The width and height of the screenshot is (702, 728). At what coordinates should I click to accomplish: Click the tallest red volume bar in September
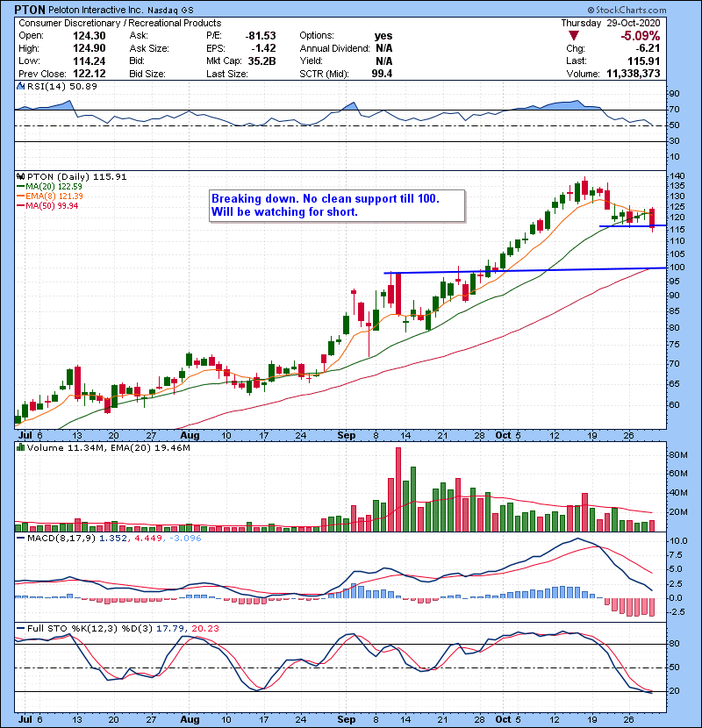tap(398, 489)
